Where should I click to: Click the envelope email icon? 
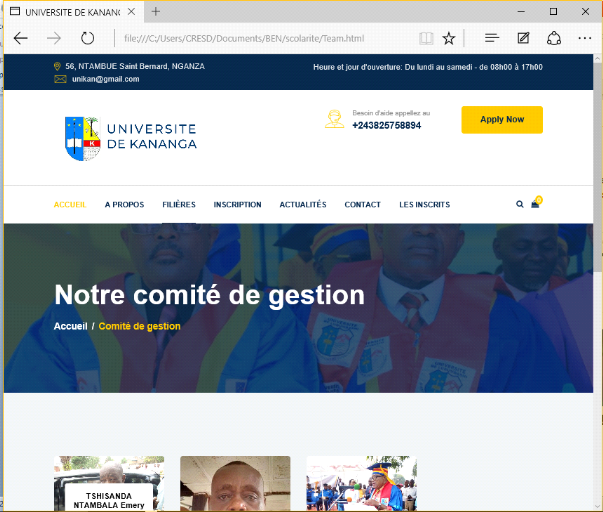click(60, 79)
